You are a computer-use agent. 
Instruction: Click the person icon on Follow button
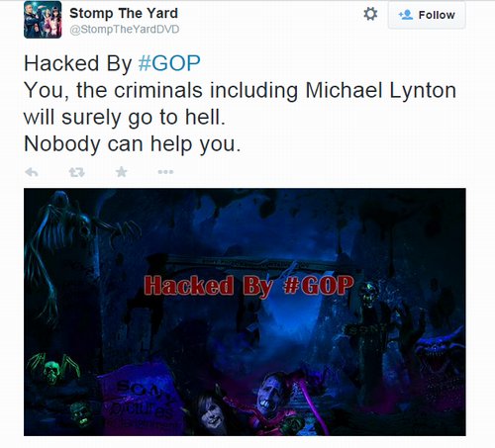point(406,15)
